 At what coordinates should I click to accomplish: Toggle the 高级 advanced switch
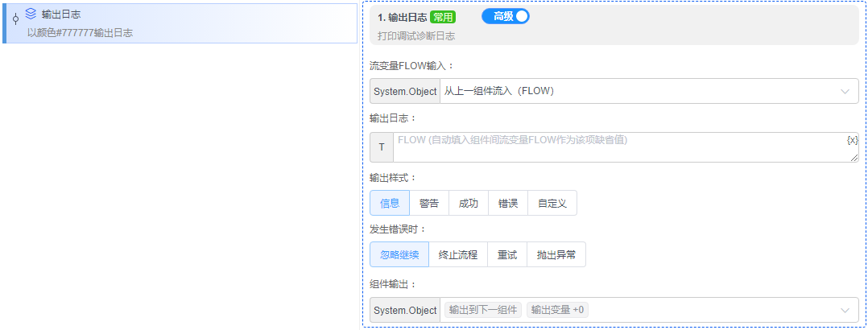click(x=506, y=17)
